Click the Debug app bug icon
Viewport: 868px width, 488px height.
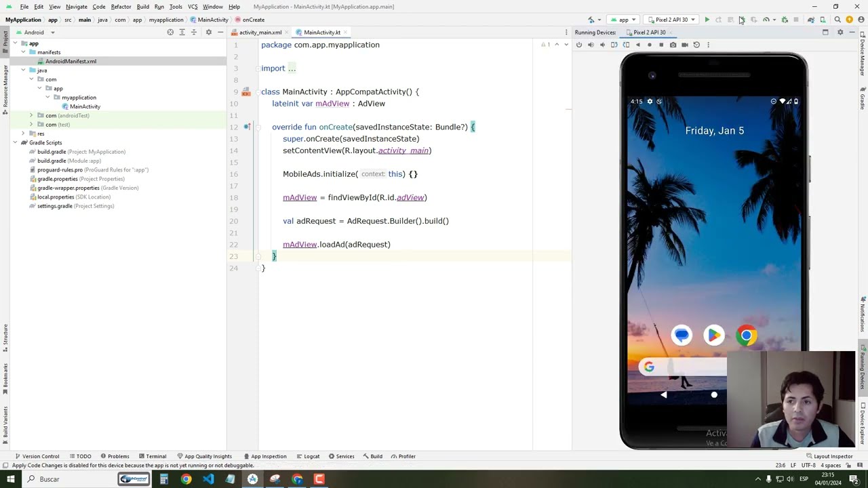[742, 20]
